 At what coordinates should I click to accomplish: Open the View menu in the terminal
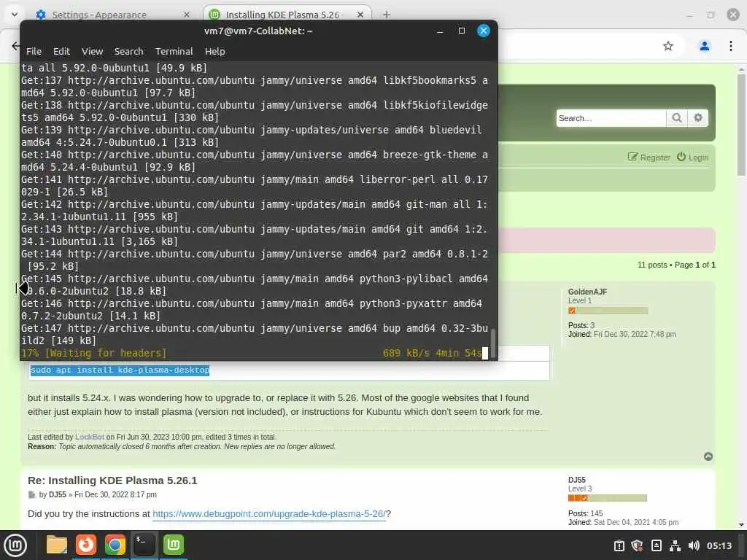tap(92, 52)
